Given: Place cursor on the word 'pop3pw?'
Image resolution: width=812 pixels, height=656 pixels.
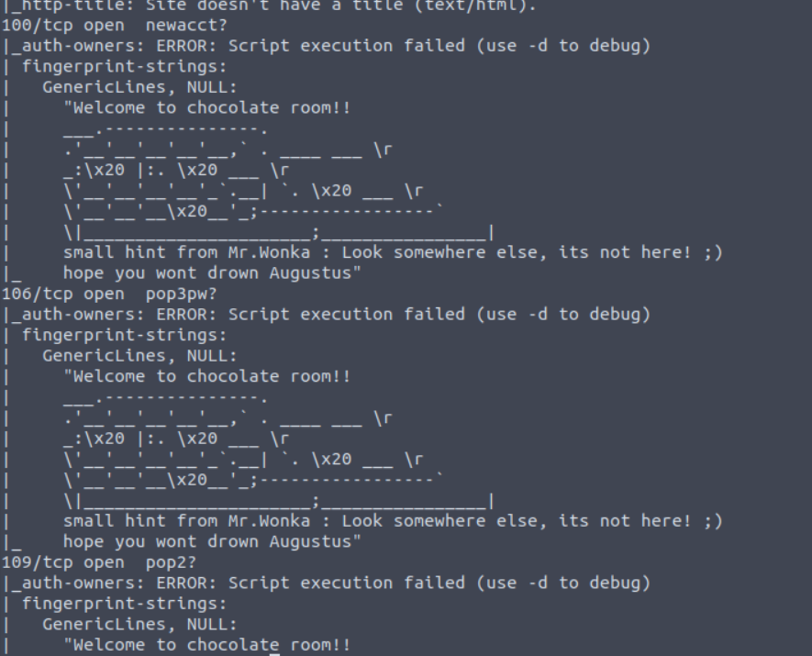Looking at the screenshot, I should 182,295.
